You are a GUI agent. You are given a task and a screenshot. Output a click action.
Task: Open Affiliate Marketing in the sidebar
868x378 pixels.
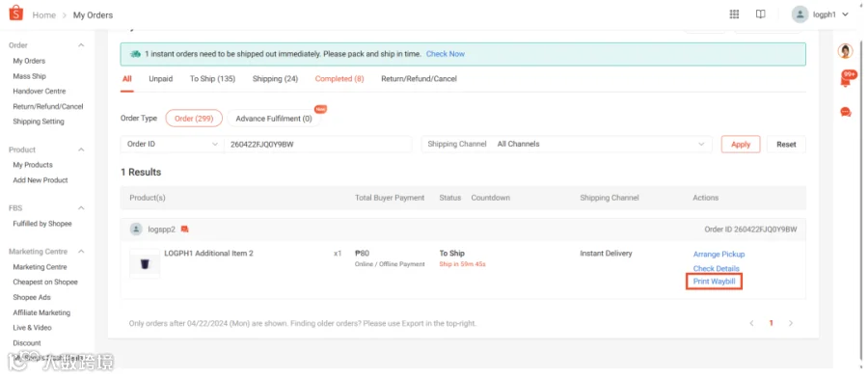coord(41,312)
